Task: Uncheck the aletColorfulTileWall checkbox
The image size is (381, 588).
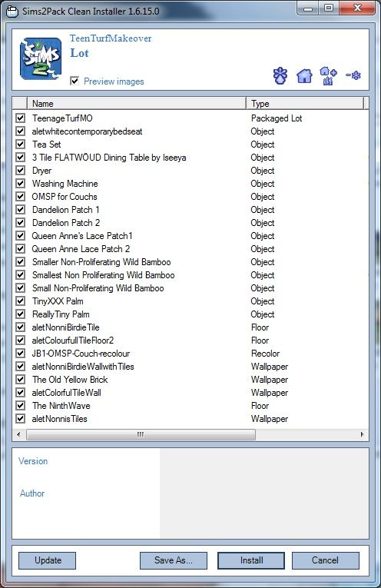Action: click(x=20, y=393)
